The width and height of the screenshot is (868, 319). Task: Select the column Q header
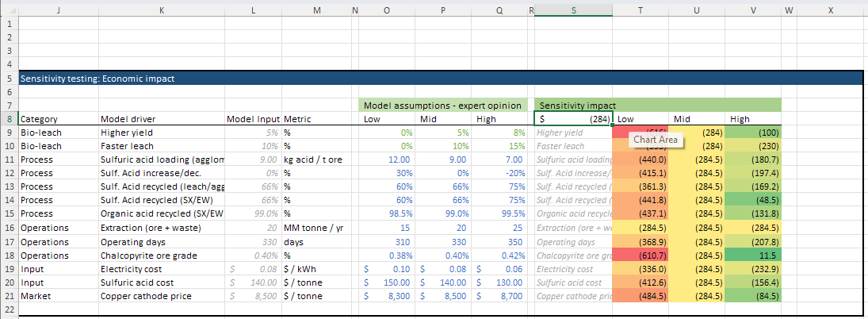coord(499,10)
